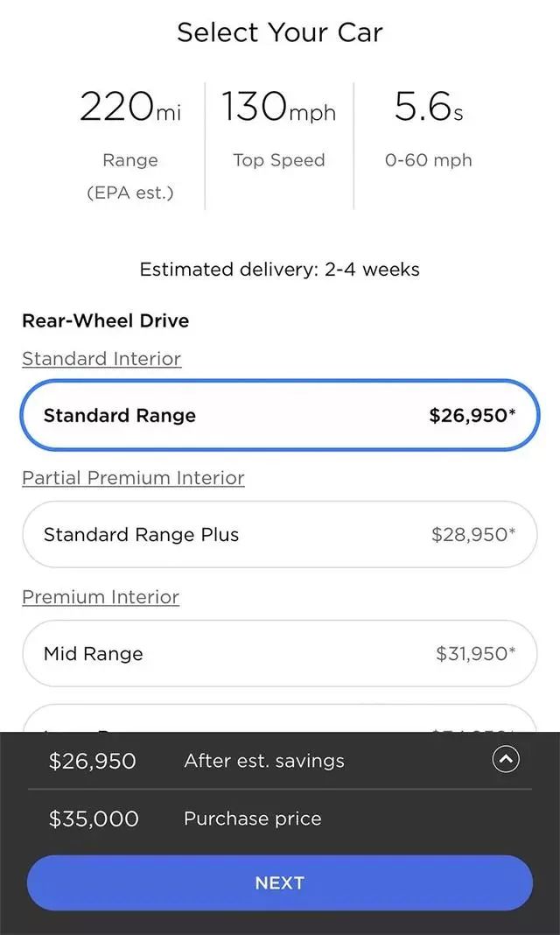The image size is (560, 935).
Task: Open the Standard Interior link
Action: (101, 359)
